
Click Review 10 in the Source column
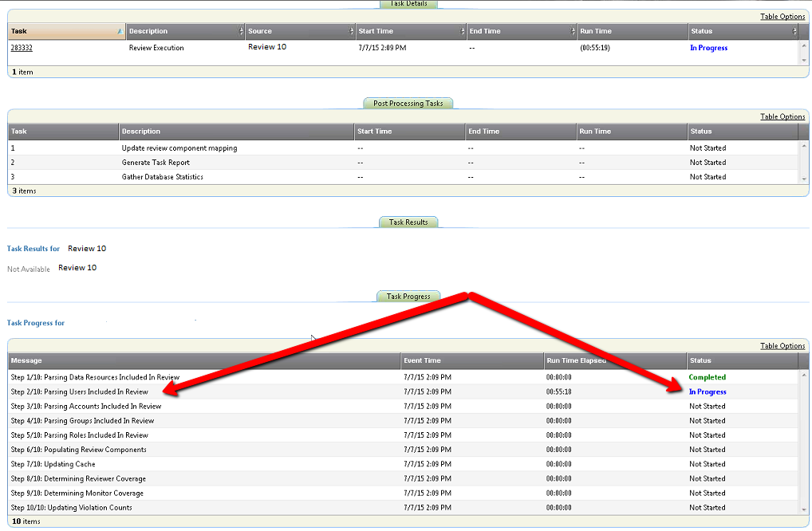267,47
